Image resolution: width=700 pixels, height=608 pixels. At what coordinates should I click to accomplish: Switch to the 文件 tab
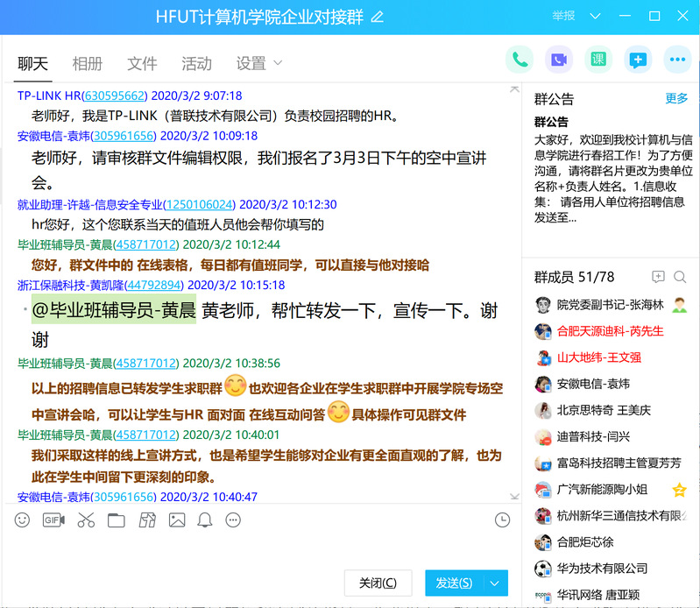point(142,63)
